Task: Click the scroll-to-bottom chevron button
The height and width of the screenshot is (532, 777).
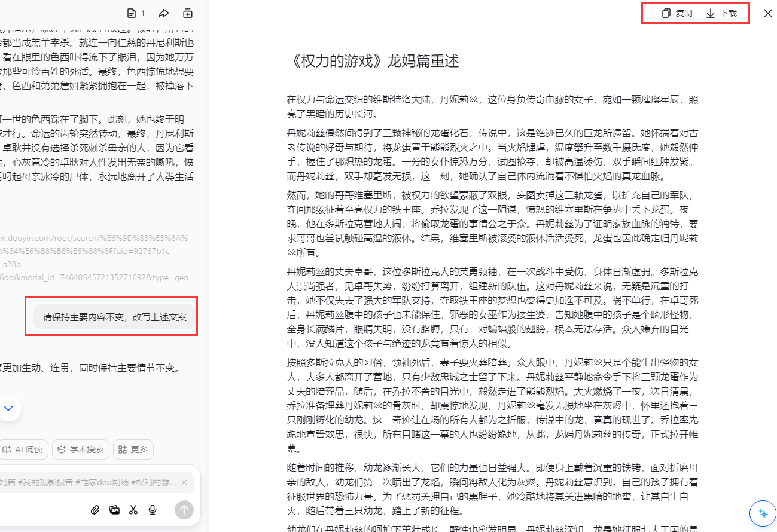Action: [x=9, y=409]
